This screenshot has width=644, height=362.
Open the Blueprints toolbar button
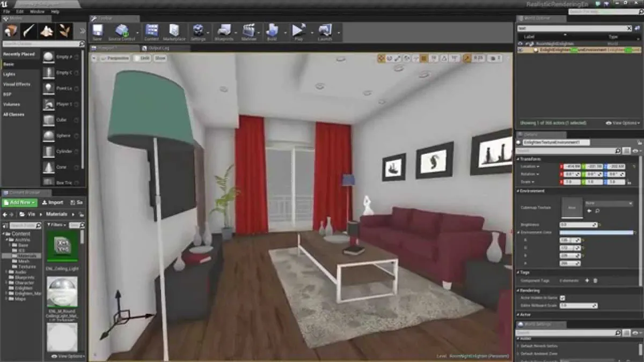coord(224,32)
